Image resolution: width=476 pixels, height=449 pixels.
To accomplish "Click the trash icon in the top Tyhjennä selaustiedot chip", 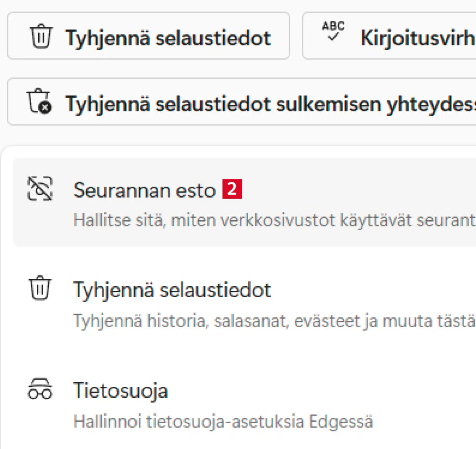I will [41, 37].
